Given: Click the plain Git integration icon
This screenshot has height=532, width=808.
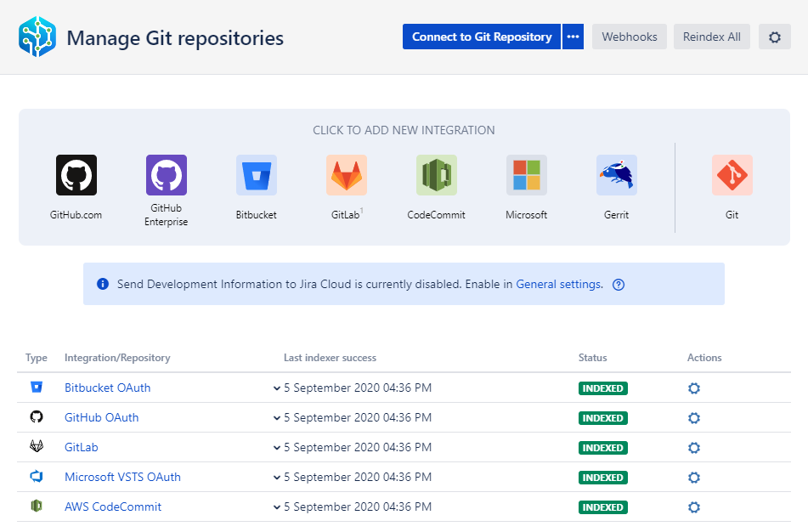Looking at the screenshot, I should click(x=732, y=175).
